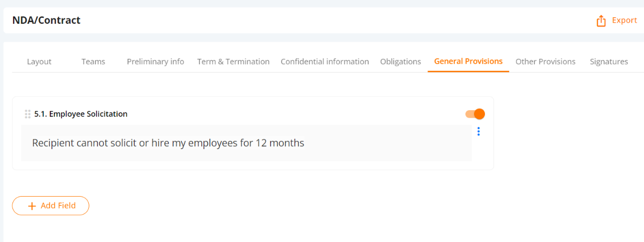Click the Export text label
The width and height of the screenshot is (644, 242).
(x=625, y=21)
